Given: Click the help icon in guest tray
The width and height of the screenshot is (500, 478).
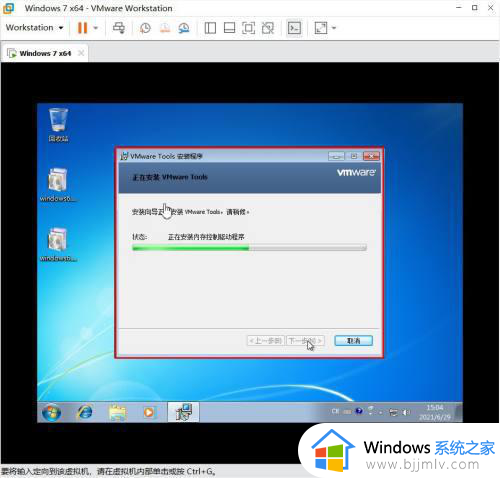Looking at the screenshot, I should click(359, 411).
